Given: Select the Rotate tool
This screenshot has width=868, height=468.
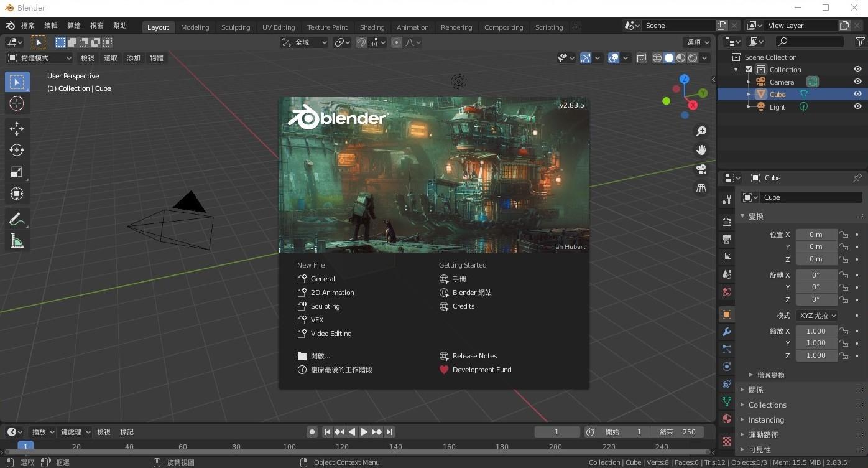Looking at the screenshot, I should click(x=17, y=151).
